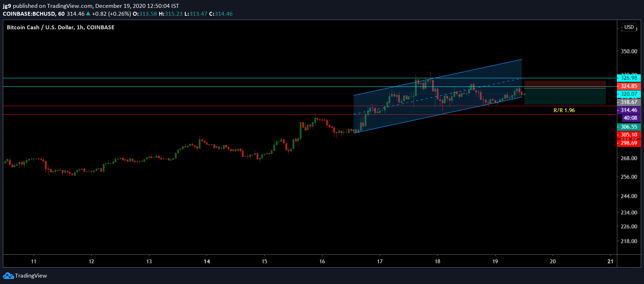
Task: Click the R/R 1.96 risk-reward label
Action: pos(564,110)
